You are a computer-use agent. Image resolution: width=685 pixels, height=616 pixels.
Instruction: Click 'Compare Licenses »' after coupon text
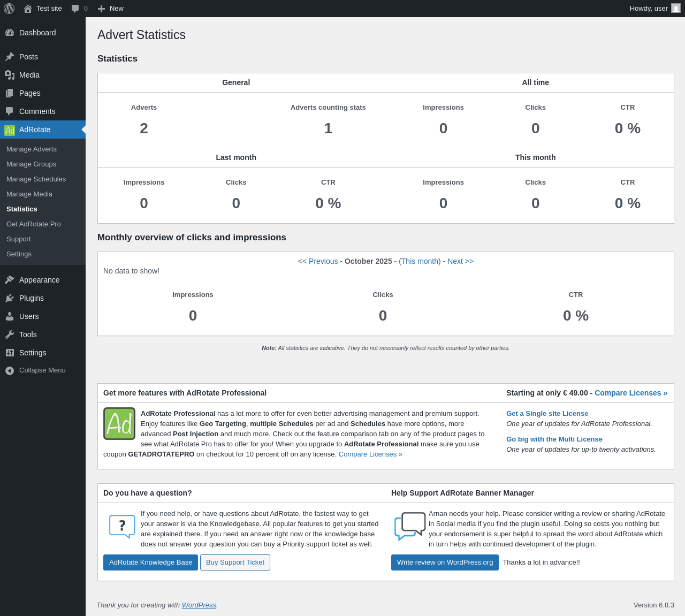coord(370,454)
